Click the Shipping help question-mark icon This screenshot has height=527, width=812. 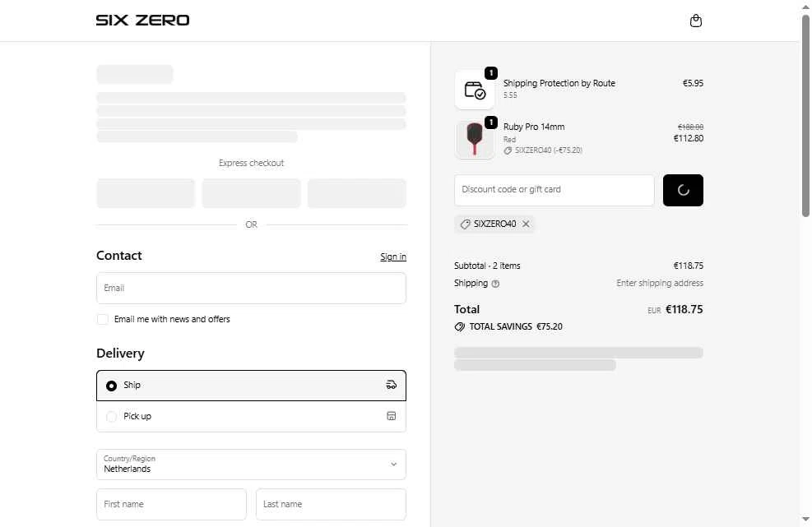point(495,284)
